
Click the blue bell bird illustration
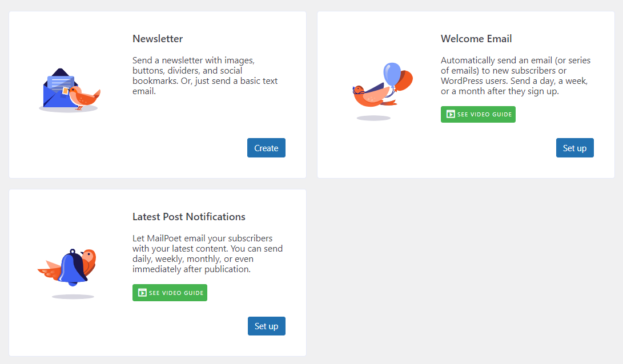[70, 268]
